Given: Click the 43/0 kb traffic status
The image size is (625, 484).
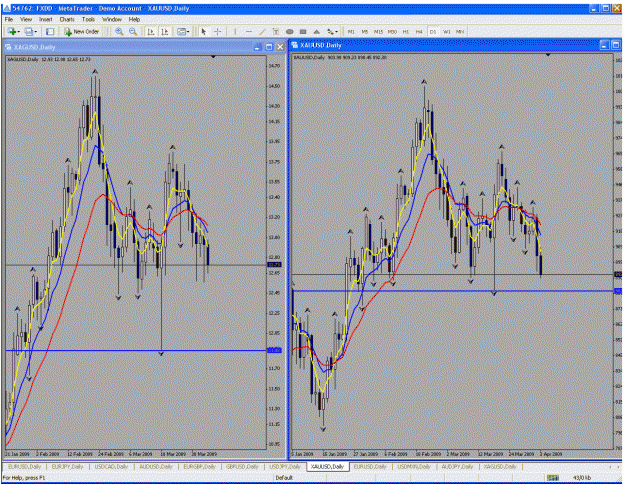Looking at the screenshot, I should coord(582,478).
